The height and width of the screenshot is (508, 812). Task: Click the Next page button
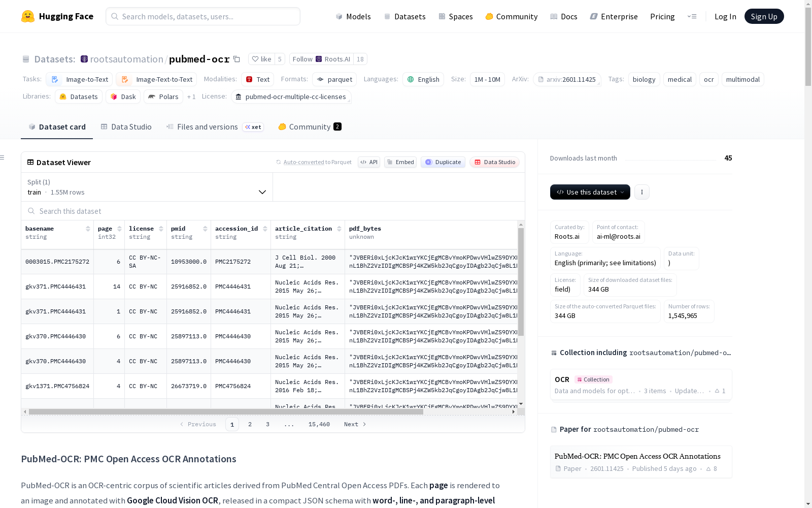(x=355, y=424)
